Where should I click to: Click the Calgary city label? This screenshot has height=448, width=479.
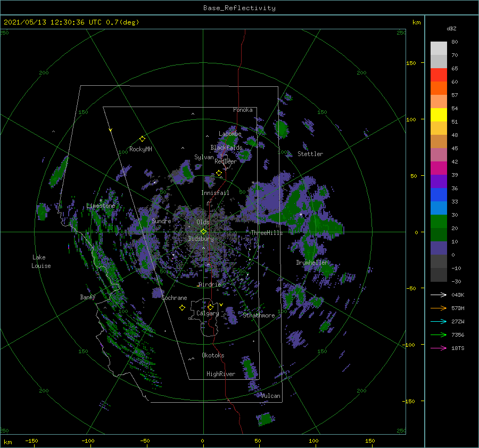click(x=208, y=313)
